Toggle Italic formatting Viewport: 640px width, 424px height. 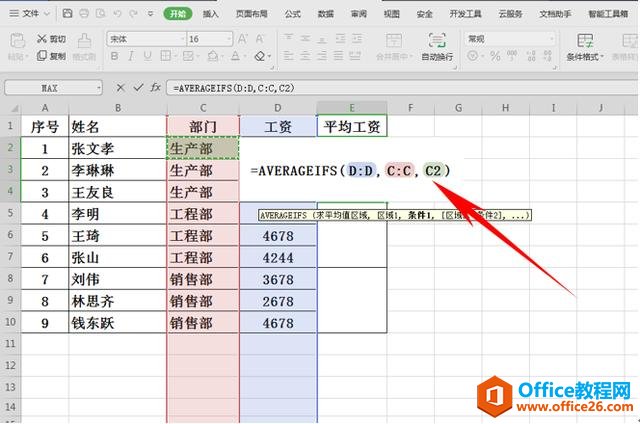click(x=131, y=56)
